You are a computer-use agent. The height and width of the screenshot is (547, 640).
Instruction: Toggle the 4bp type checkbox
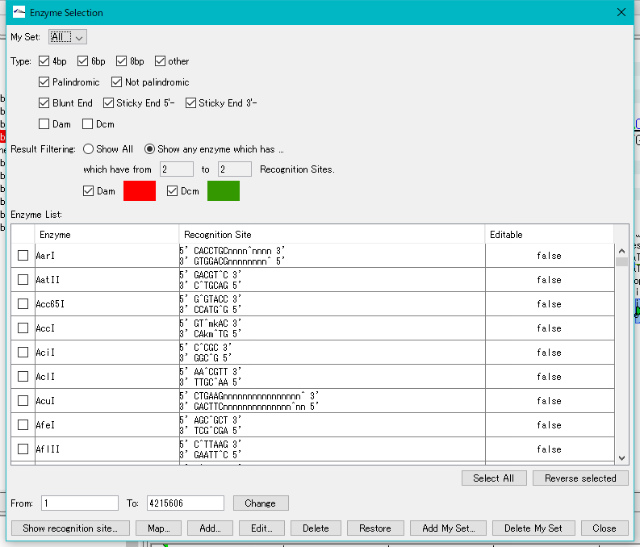point(44,61)
